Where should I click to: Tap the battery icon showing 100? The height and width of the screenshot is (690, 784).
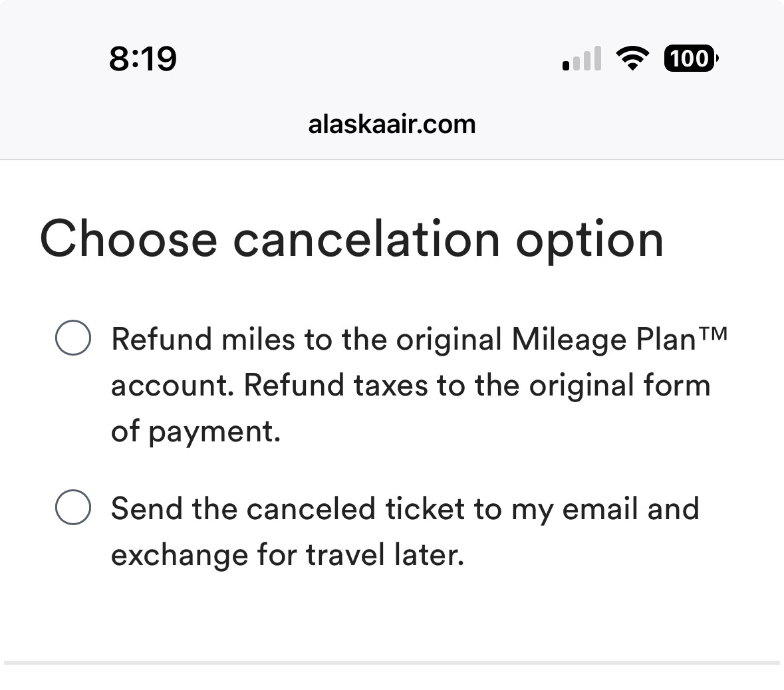click(691, 58)
